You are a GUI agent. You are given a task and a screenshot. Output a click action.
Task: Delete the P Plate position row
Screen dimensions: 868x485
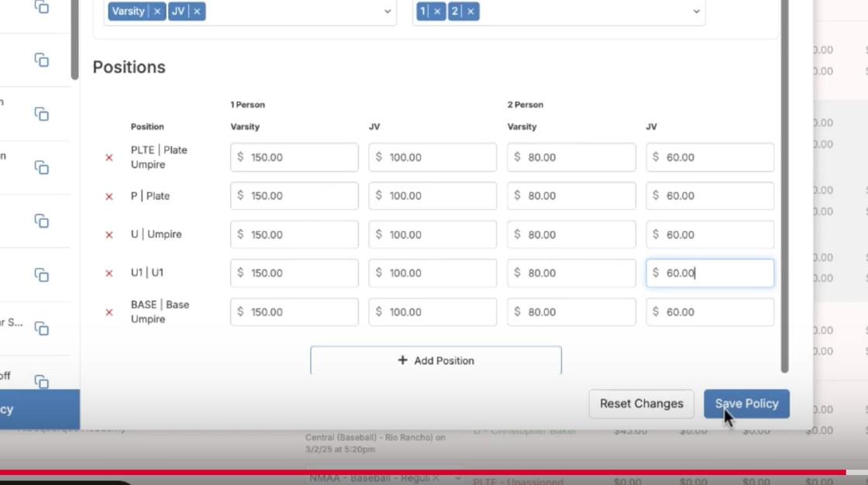click(109, 196)
